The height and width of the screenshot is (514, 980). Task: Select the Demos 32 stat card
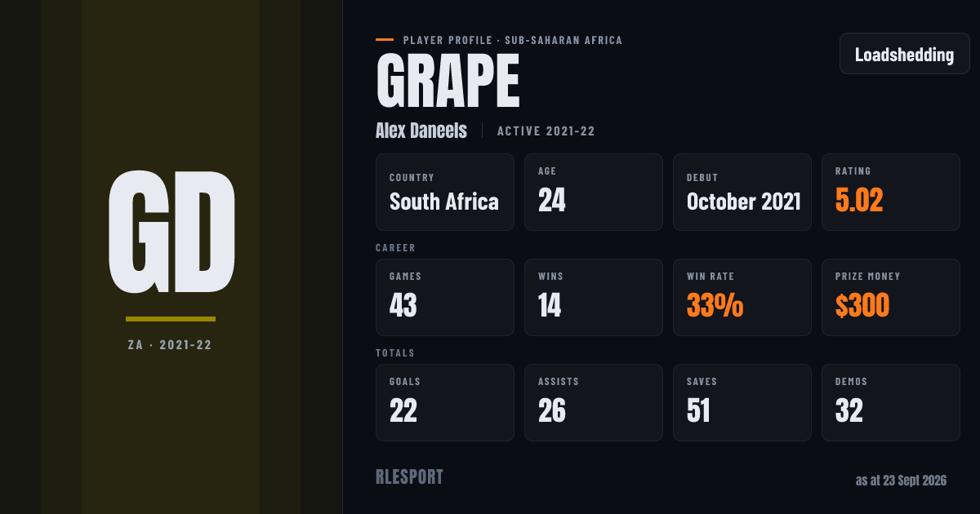click(x=891, y=402)
